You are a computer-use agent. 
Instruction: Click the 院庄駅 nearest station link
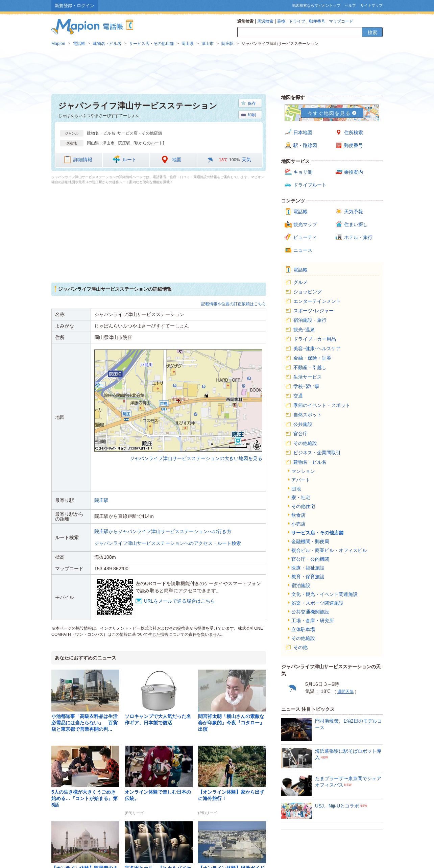point(101,500)
